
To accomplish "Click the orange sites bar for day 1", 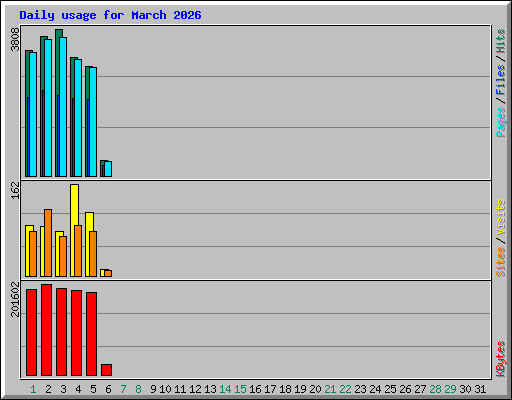I will point(33,254).
